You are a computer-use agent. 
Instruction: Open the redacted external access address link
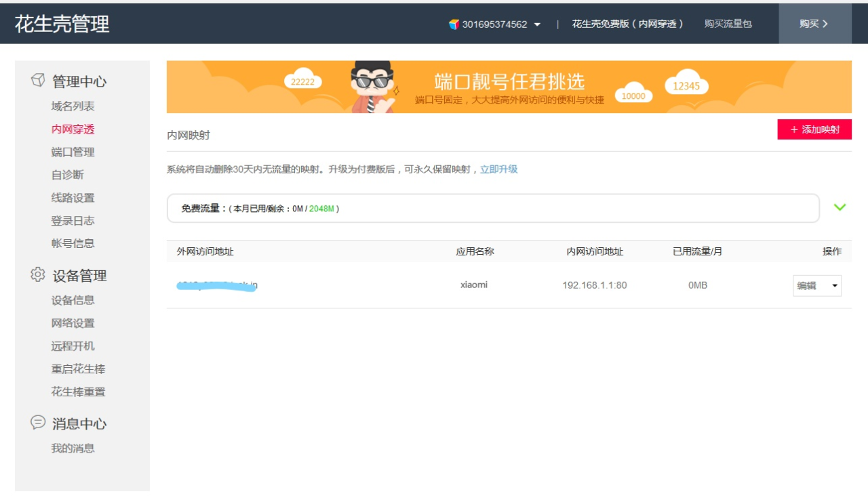point(216,285)
